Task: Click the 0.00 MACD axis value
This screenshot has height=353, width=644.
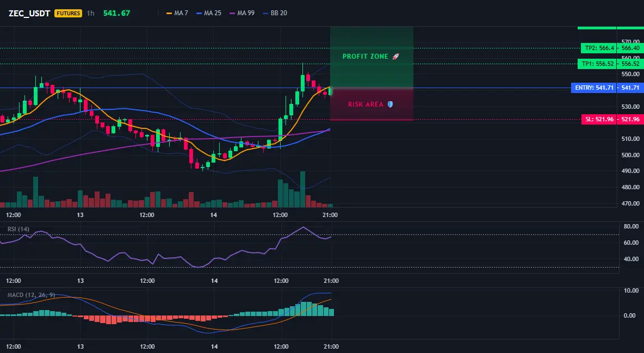Action: pyautogui.click(x=630, y=315)
